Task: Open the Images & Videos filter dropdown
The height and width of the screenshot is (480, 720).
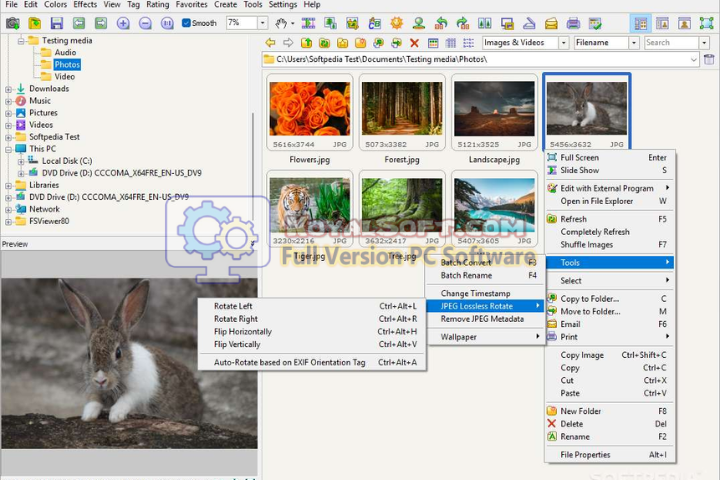Action: pos(564,43)
